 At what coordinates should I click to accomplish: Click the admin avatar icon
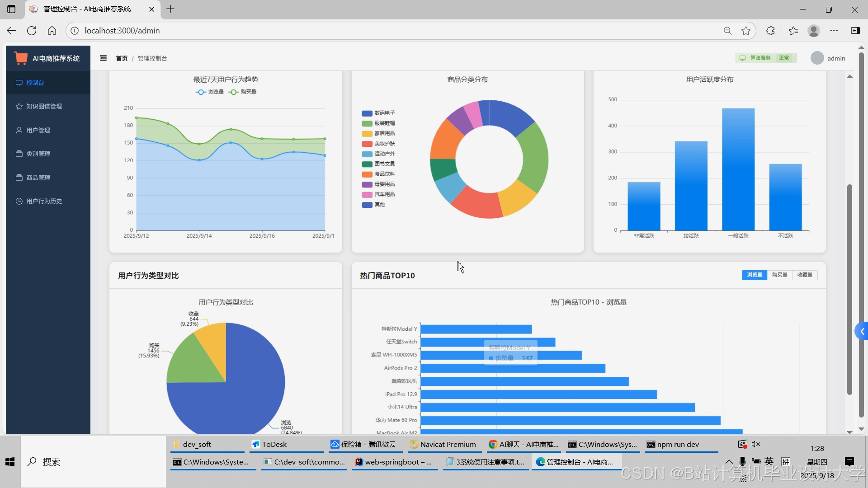817,58
